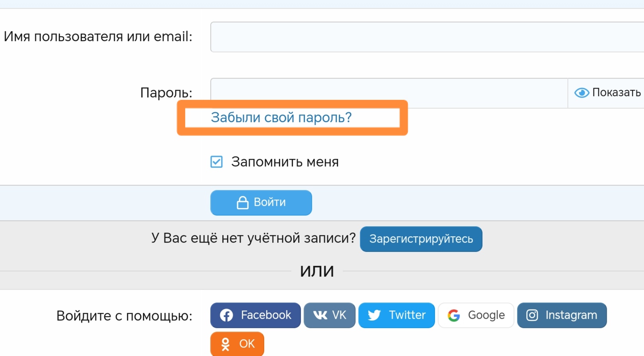
Task: Click the Запомнить меня label text
Action: pos(285,162)
